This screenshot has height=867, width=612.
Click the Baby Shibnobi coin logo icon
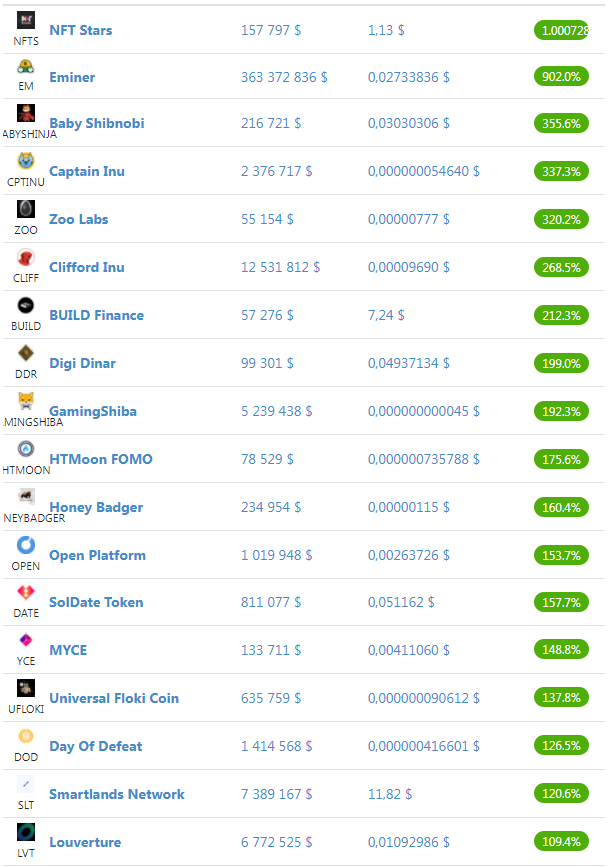(26, 113)
